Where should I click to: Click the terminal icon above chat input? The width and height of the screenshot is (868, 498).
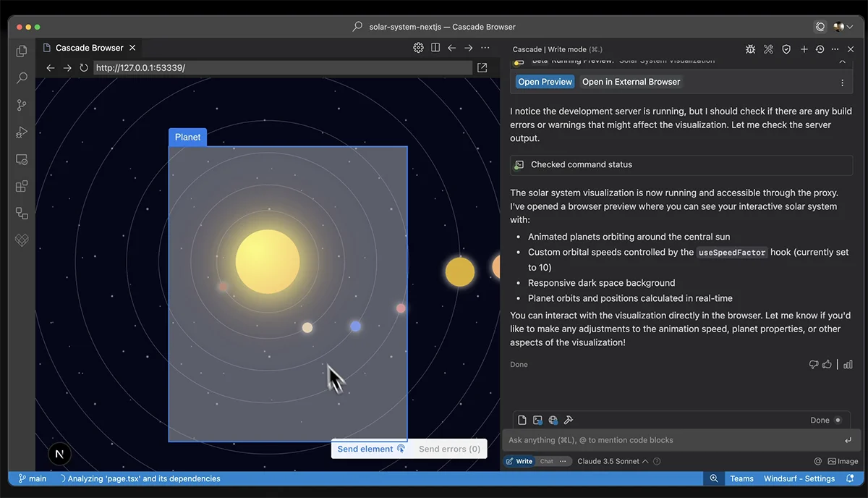tap(537, 420)
